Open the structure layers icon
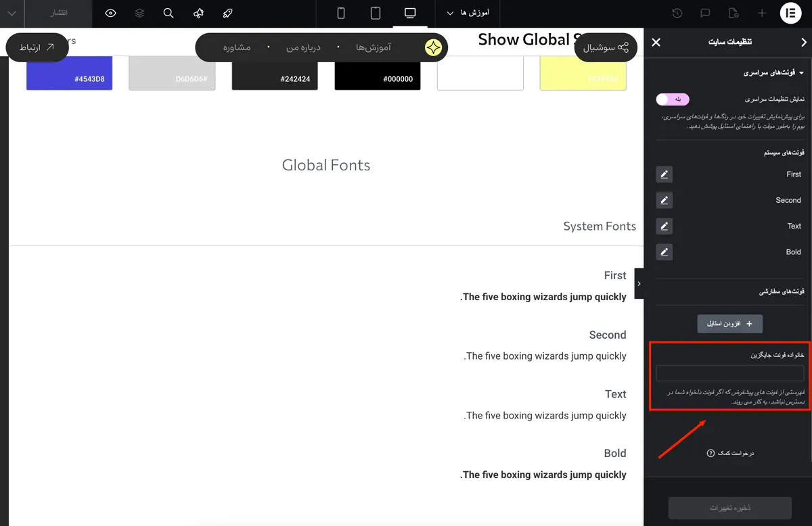 (x=139, y=14)
